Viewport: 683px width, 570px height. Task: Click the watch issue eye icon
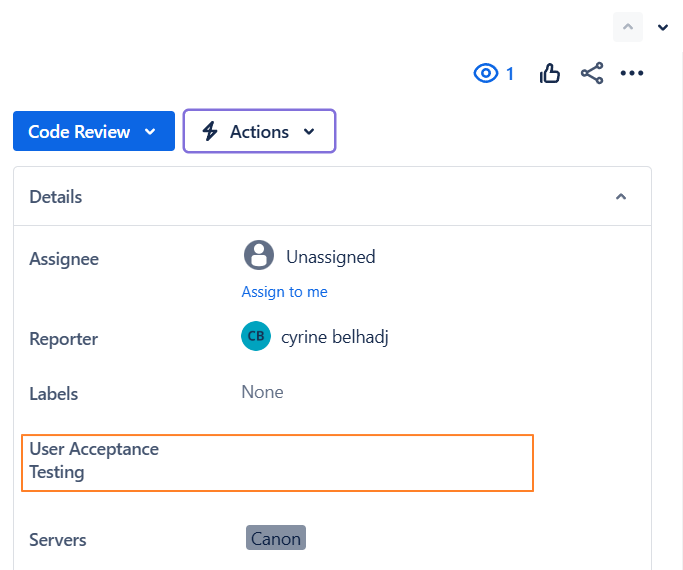486,73
